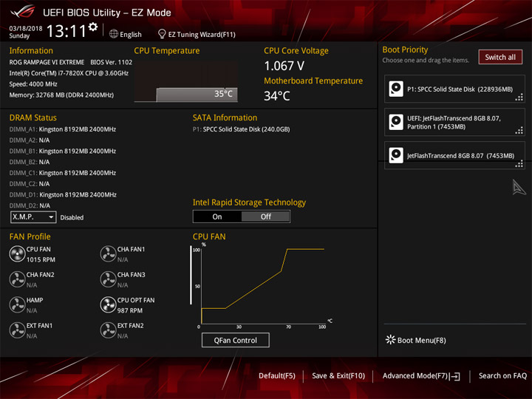This screenshot has height=399, width=532.
Task: Select the CHA FAN3 icon
Action: 108,279
